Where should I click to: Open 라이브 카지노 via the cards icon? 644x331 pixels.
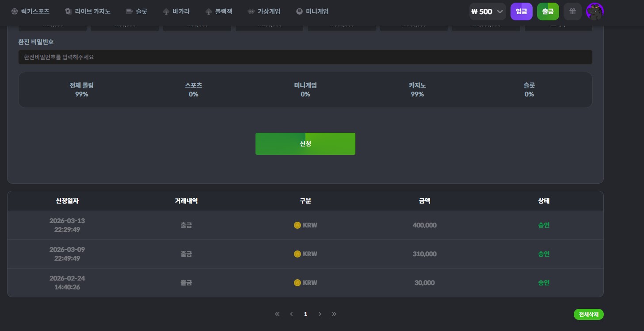(x=68, y=12)
